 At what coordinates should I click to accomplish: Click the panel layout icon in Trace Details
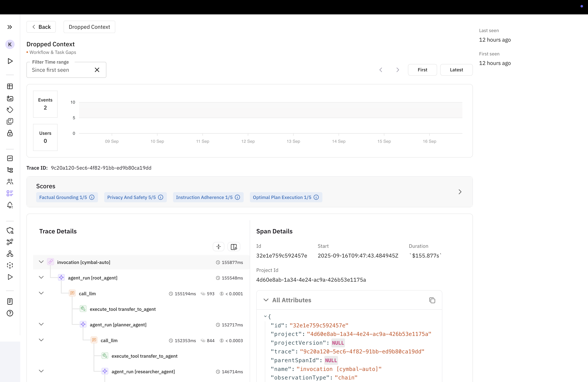234,247
